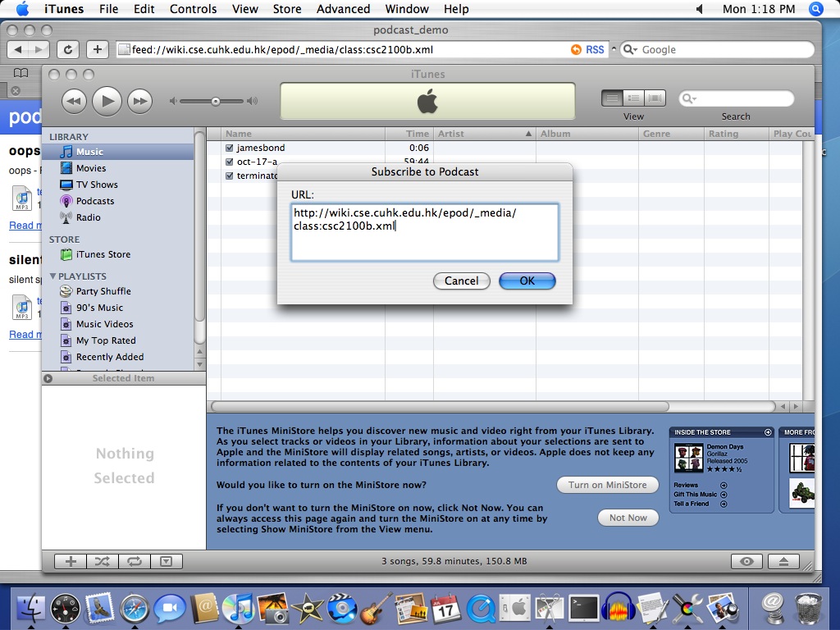
Task: Reload the page in Safari
Action: [68, 50]
